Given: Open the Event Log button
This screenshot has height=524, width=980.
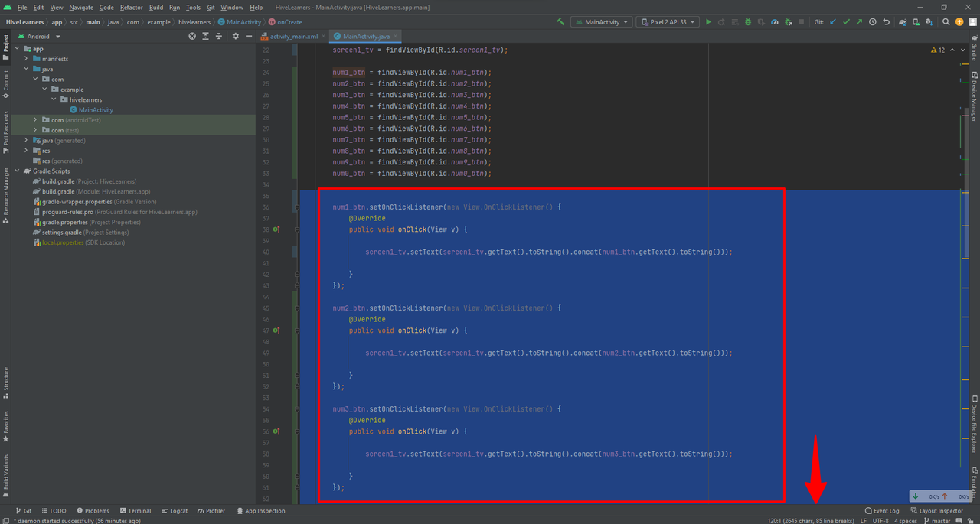Looking at the screenshot, I should click(882, 511).
